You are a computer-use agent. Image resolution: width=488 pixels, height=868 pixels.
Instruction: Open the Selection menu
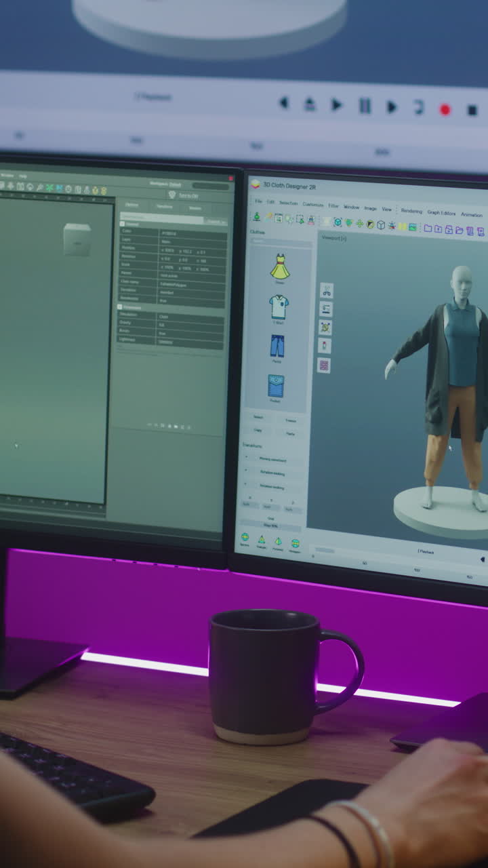pos(288,203)
